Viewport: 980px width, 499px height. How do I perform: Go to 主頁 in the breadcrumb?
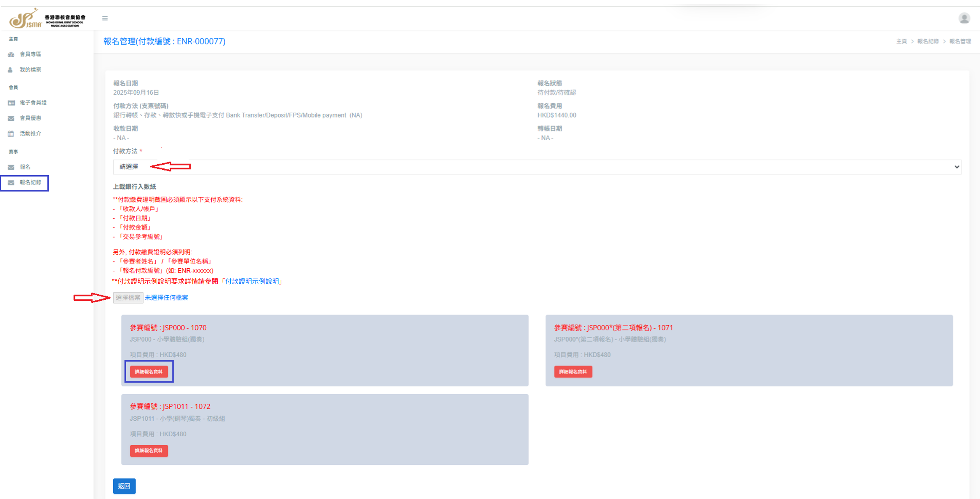click(x=901, y=41)
